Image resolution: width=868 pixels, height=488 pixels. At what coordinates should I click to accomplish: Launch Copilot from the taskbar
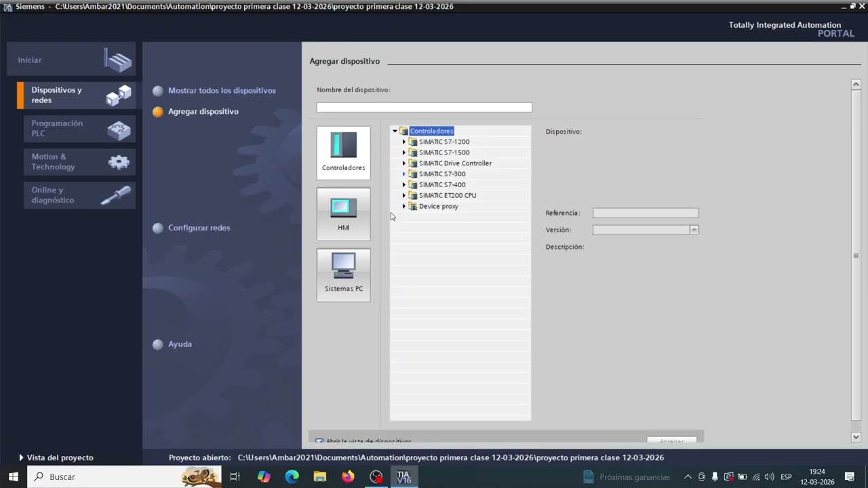coord(264,476)
